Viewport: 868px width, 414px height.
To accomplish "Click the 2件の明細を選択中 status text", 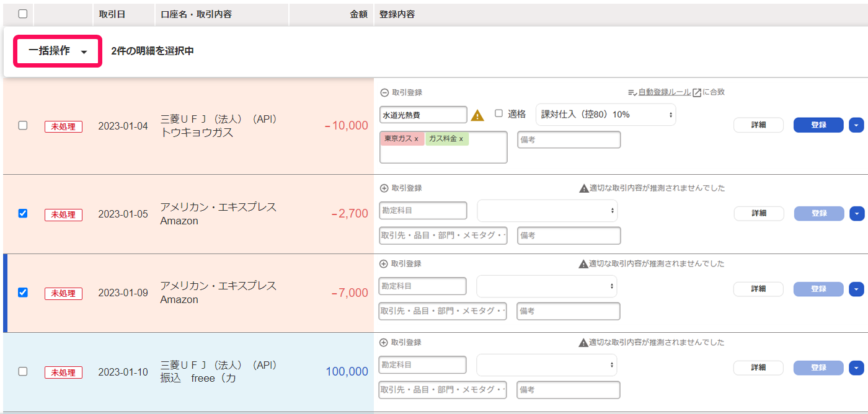I will [x=153, y=51].
